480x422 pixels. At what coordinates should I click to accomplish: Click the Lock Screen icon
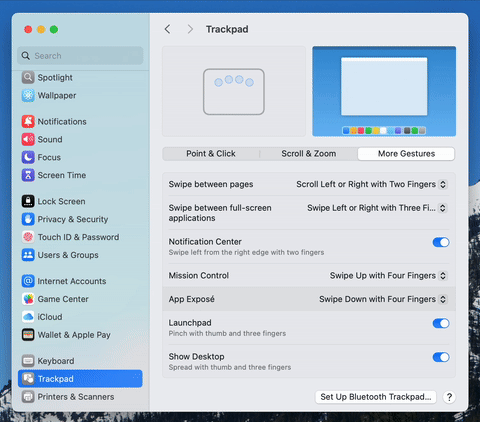coord(28,201)
